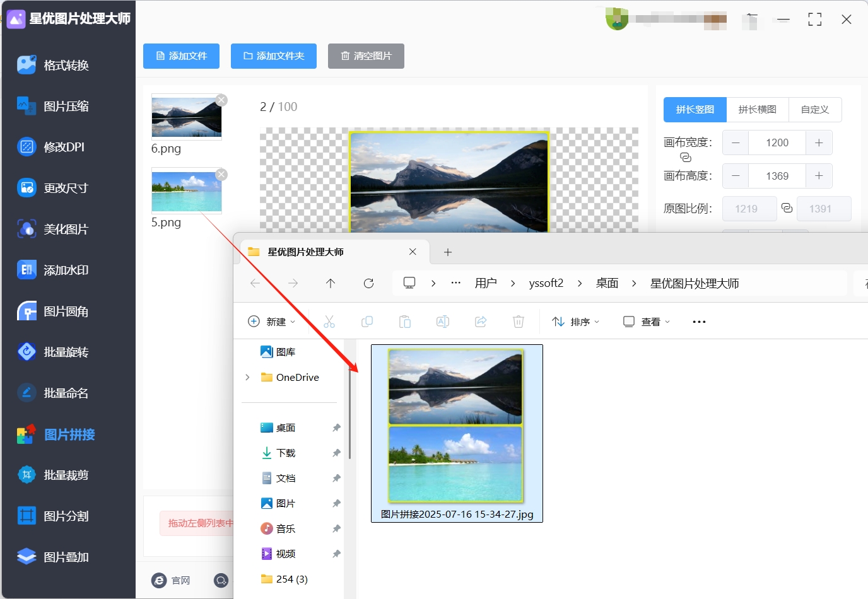Viewport: 868px width, 599px height.
Task: Open the 添加水印 tool
Action: tap(54, 270)
